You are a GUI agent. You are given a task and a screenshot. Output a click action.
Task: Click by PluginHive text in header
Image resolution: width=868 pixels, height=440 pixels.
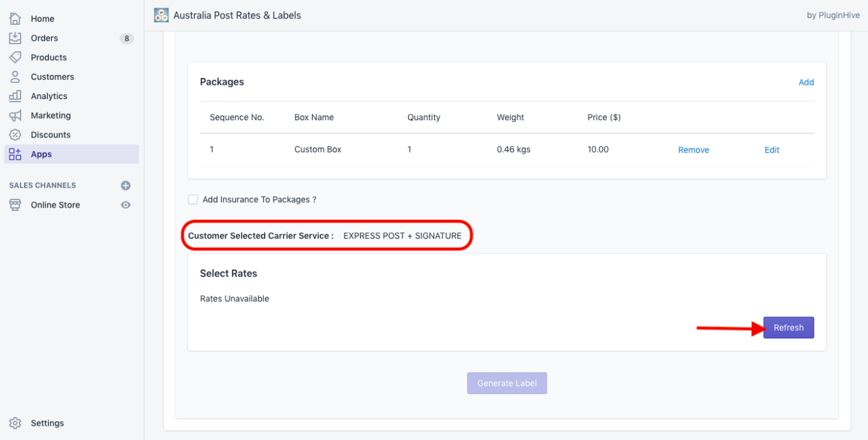coord(833,15)
